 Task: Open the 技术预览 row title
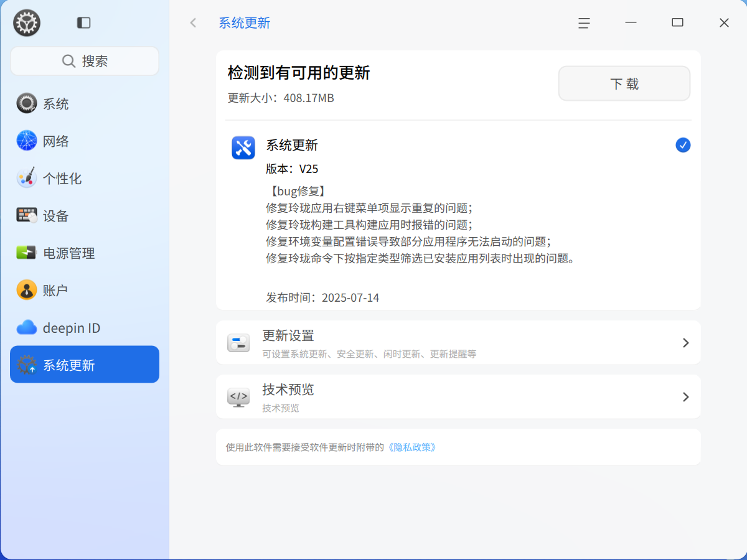(288, 390)
